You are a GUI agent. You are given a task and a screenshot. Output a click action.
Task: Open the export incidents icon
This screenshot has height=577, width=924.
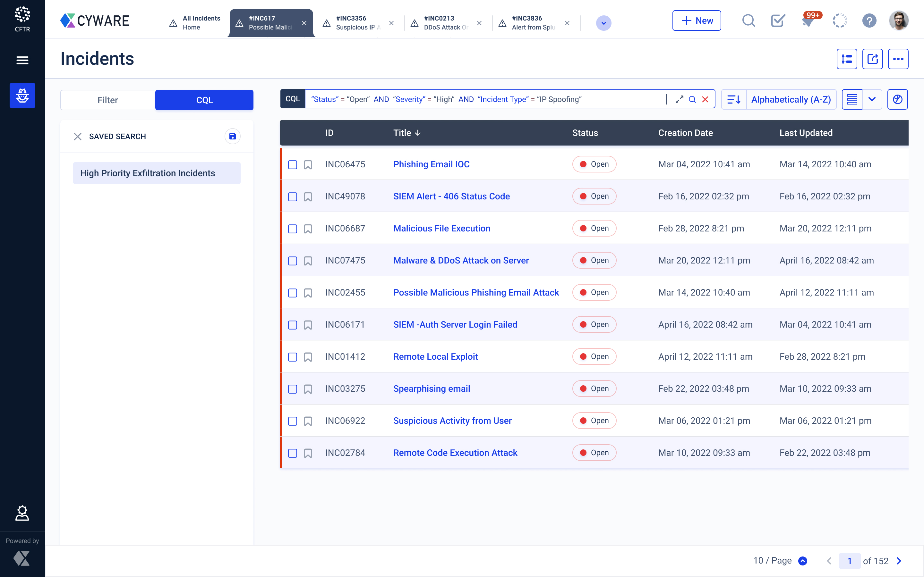(x=872, y=59)
